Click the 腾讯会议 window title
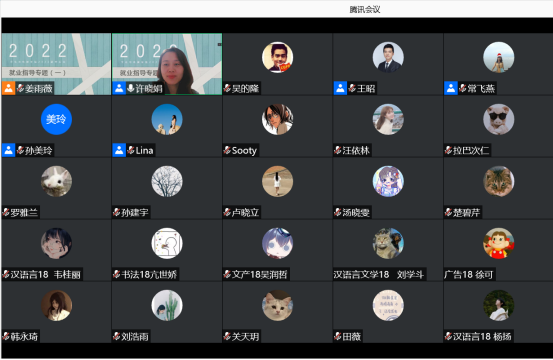Image resolution: width=553 pixels, height=360 pixels. tap(365, 10)
